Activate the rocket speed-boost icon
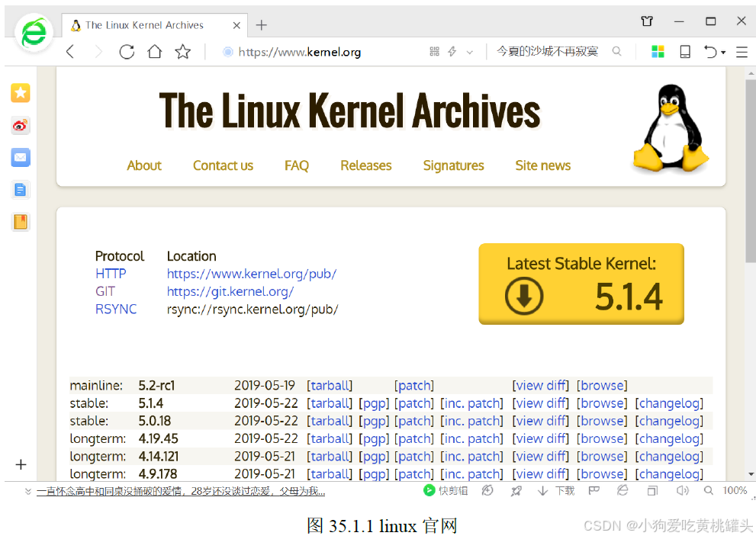The height and width of the screenshot is (539, 756). pos(516,490)
